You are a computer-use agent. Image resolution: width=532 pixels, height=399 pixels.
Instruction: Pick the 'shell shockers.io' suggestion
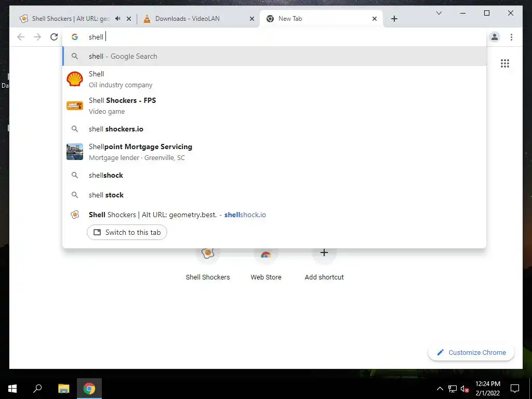[274, 129]
